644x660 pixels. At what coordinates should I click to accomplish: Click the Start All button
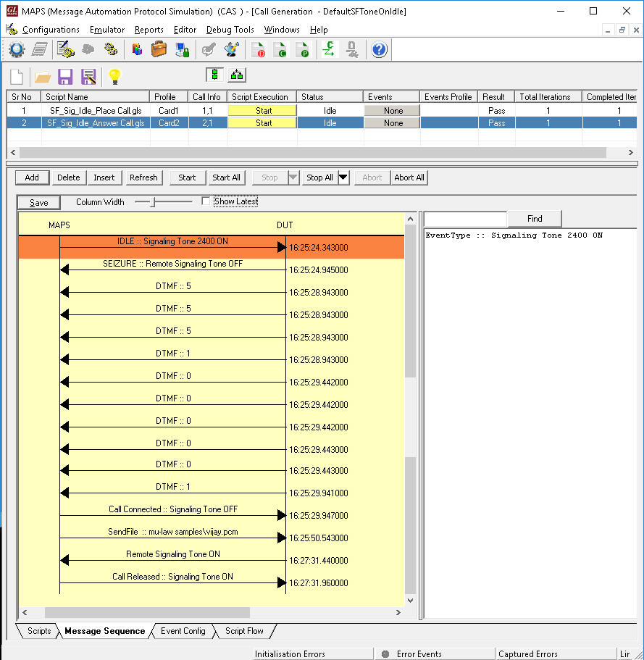(x=227, y=177)
